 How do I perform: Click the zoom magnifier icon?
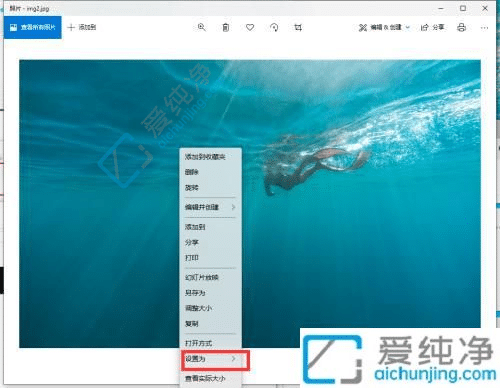[202, 27]
